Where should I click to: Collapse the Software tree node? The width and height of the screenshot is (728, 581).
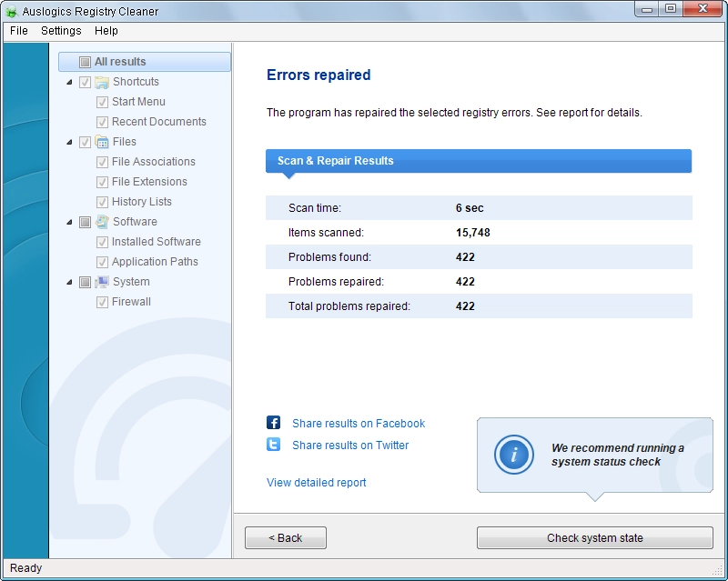[x=70, y=222]
